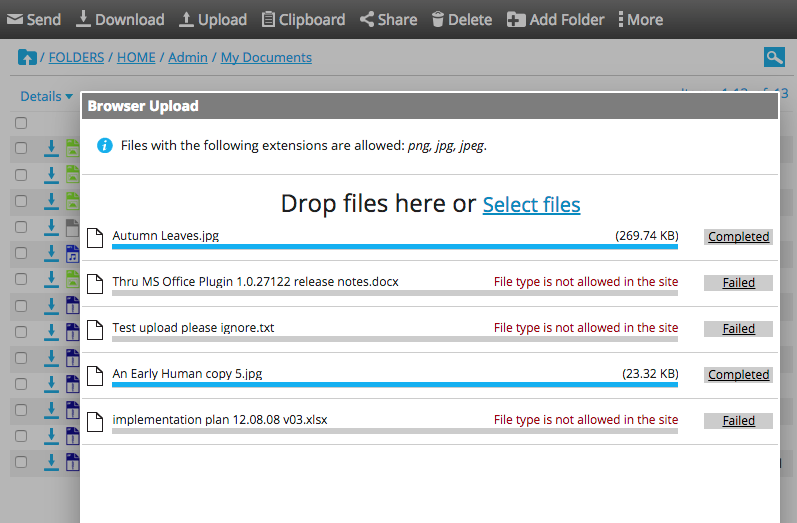Click Completed status for An Early Human copy 5.jpg

(x=738, y=375)
